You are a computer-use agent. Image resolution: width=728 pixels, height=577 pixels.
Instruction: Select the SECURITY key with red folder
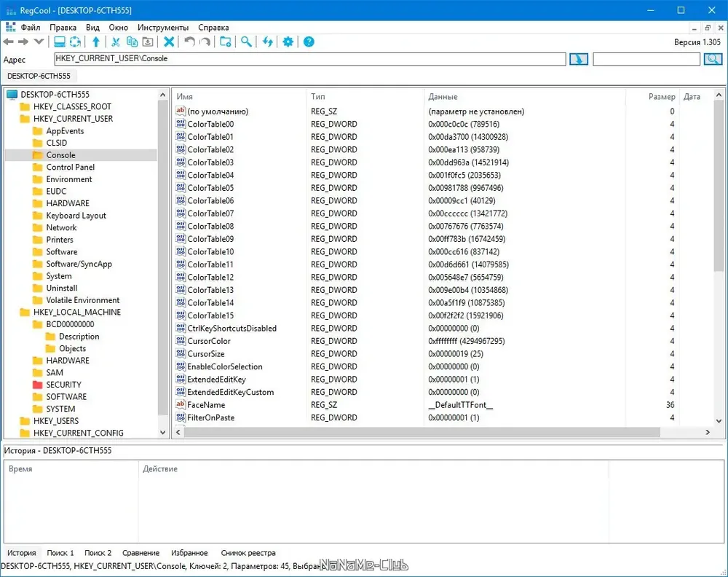point(63,385)
